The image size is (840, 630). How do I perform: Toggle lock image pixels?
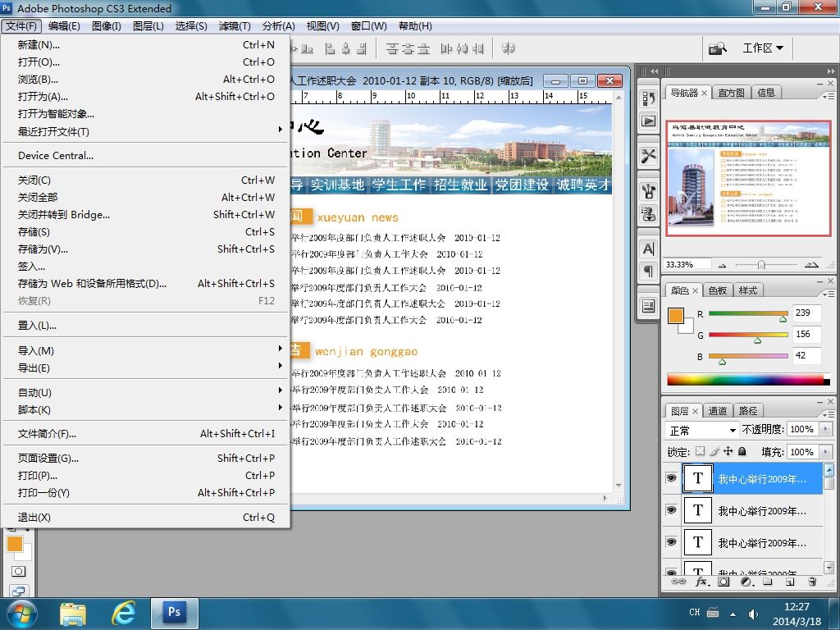714,452
